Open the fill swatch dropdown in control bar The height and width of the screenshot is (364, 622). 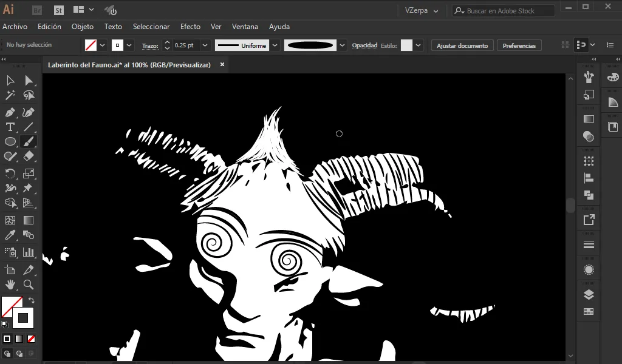[x=102, y=45]
